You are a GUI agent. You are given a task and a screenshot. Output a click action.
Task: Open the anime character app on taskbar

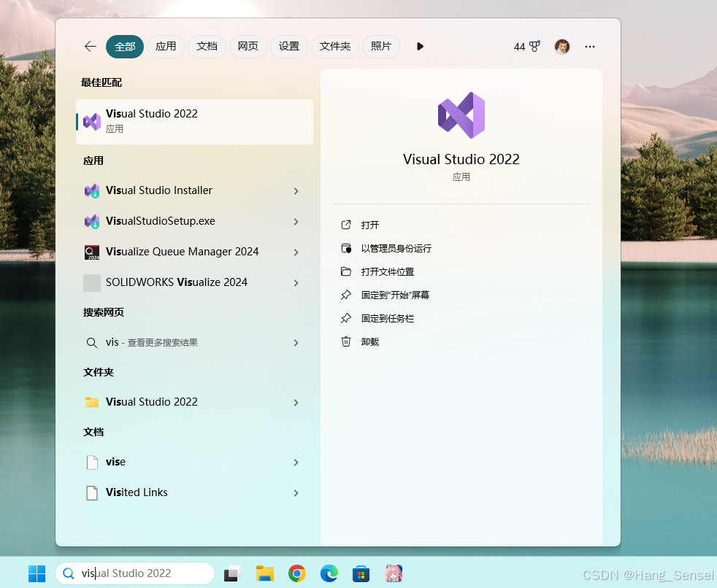(x=394, y=573)
